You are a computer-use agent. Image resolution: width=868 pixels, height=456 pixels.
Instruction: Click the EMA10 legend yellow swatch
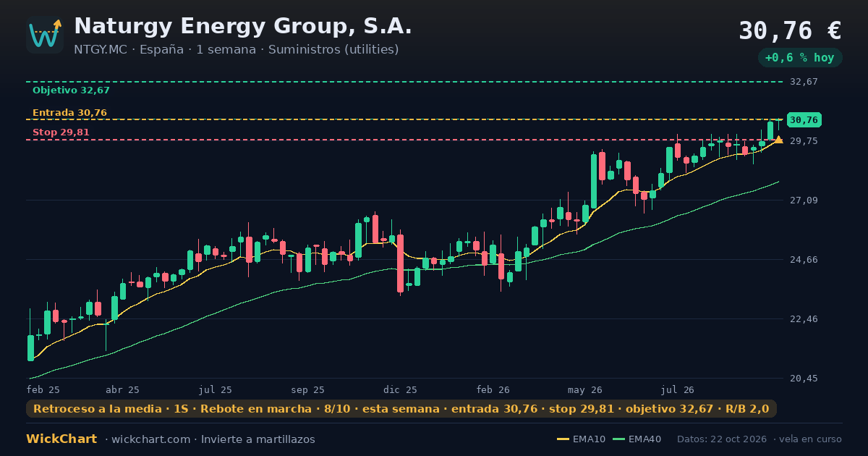click(563, 439)
